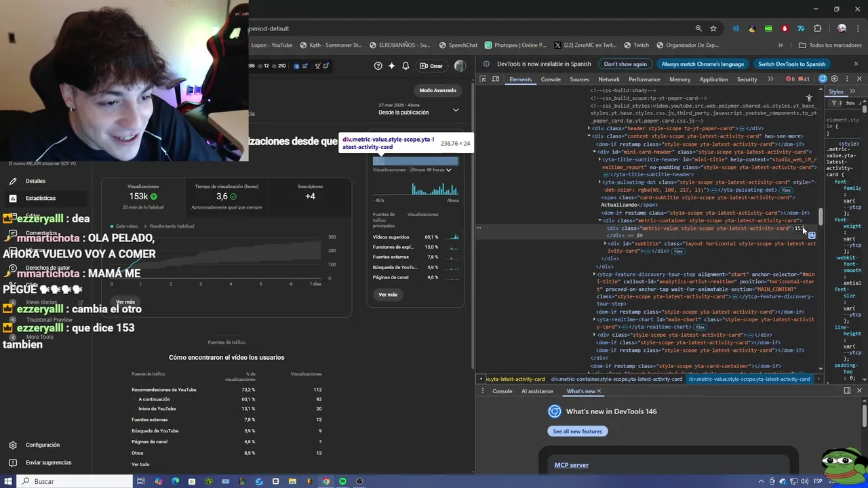Open the Twitch bookmark
This screenshot has height=488, width=868.
point(635,45)
